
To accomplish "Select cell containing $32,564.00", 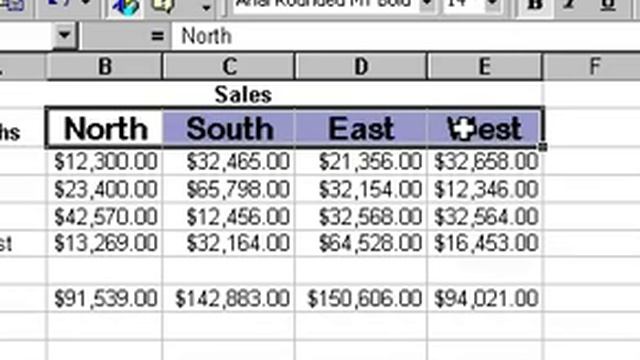I will (485, 217).
